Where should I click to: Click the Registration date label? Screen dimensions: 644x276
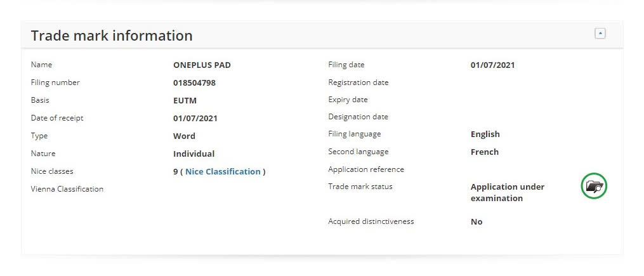[x=358, y=82]
